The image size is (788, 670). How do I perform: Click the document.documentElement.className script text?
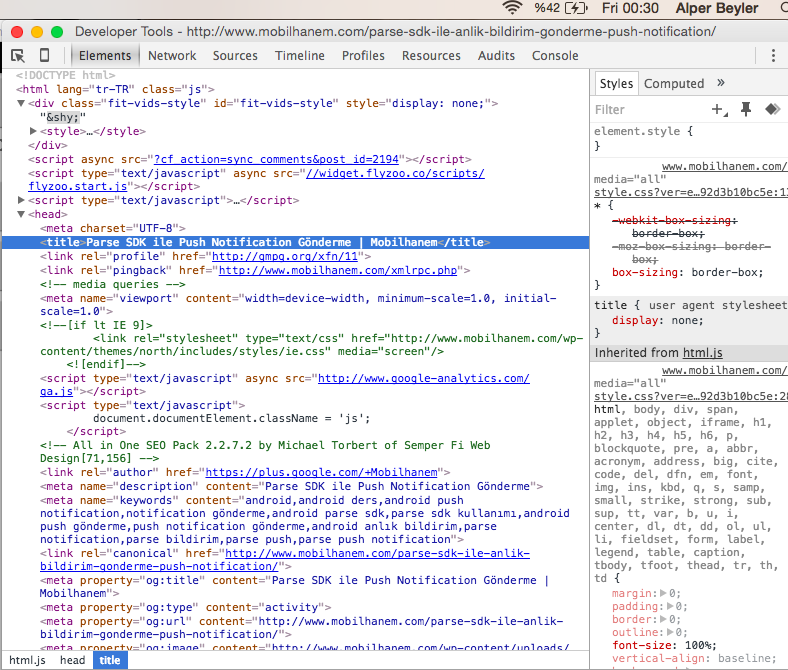231,418
